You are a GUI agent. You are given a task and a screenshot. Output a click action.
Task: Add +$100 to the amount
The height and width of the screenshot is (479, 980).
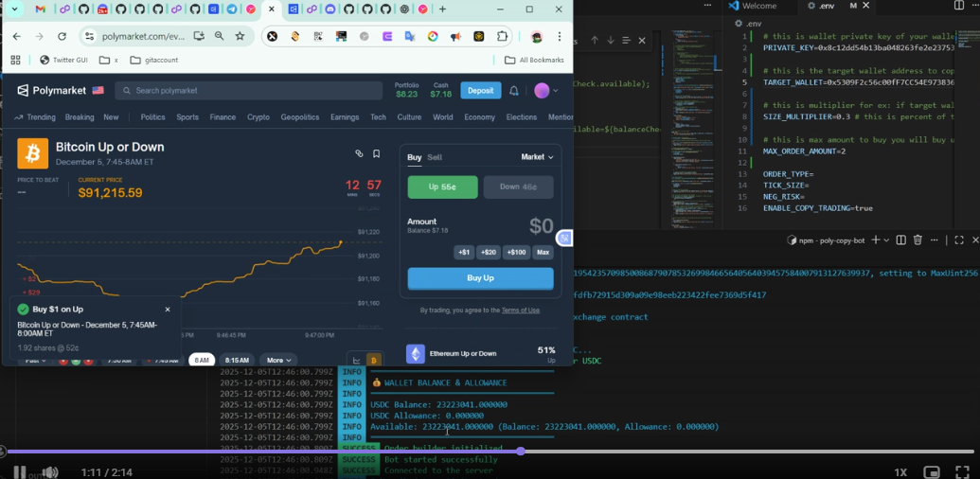tap(516, 253)
